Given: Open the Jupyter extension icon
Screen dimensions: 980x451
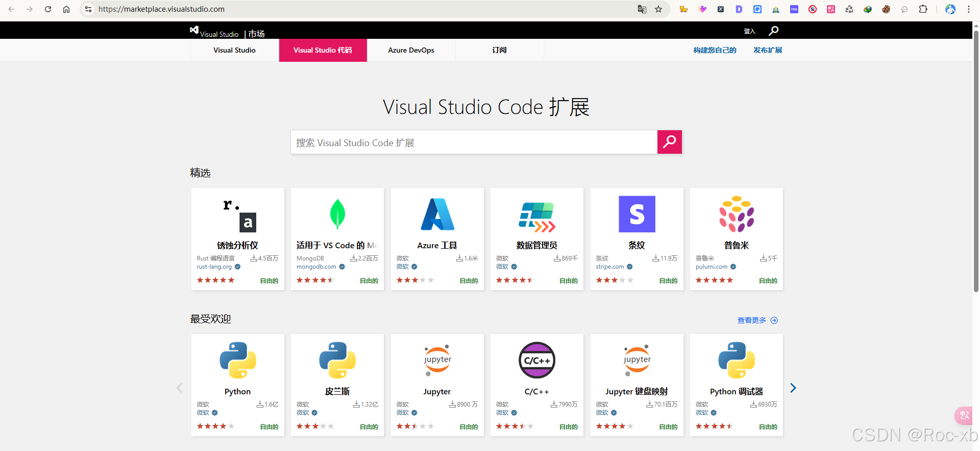Looking at the screenshot, I should [x=437, y=360].
